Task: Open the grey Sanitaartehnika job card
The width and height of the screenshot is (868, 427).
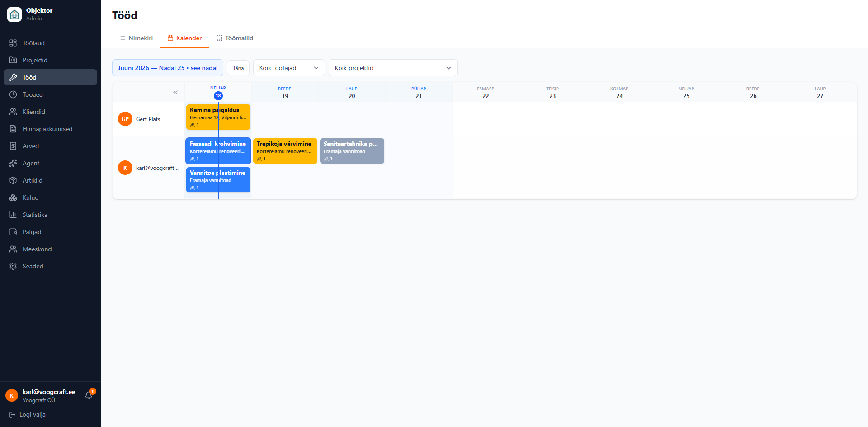Action: click(352, 151)
